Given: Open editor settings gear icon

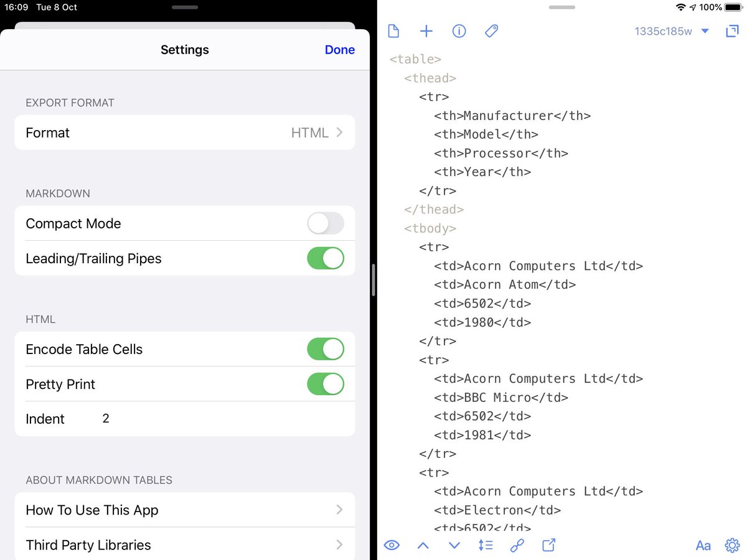Looking at the screenshot, I should point(732,546).
